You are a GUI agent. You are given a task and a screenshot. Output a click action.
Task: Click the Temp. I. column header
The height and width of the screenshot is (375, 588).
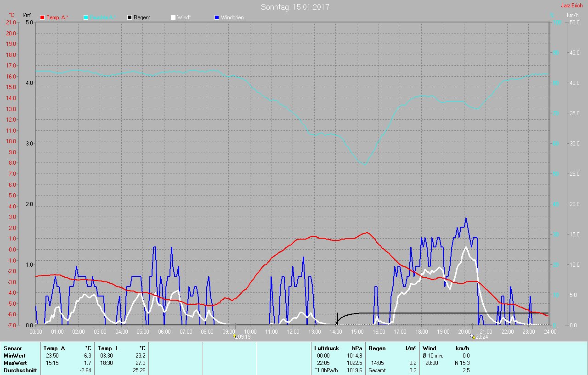tap(108, 348)
